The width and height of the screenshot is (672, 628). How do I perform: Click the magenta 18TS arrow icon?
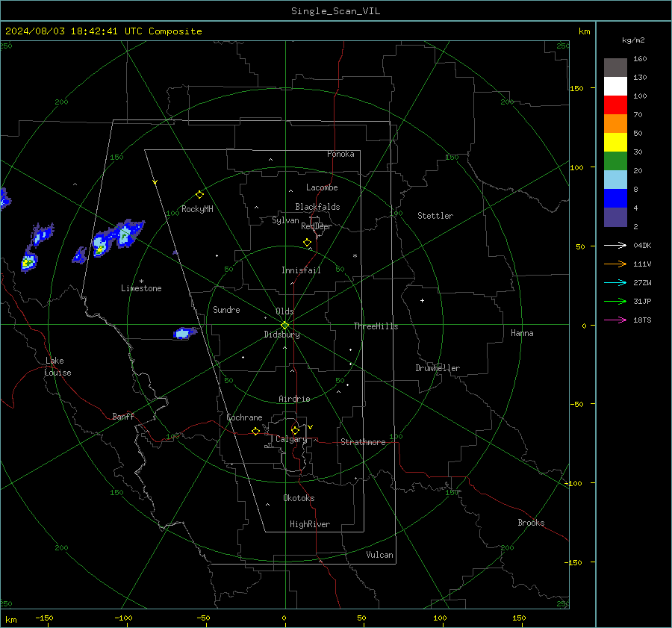point(615,320)
